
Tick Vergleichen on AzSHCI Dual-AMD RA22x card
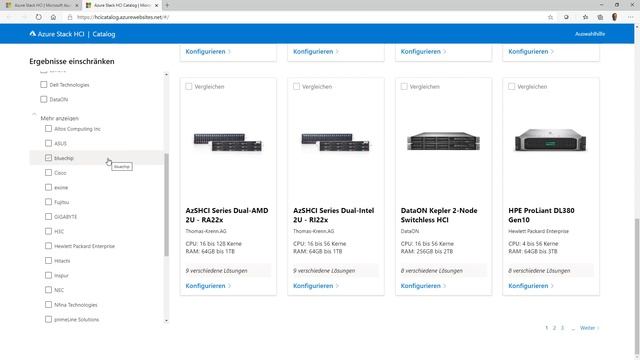click(x=189, y=86)
